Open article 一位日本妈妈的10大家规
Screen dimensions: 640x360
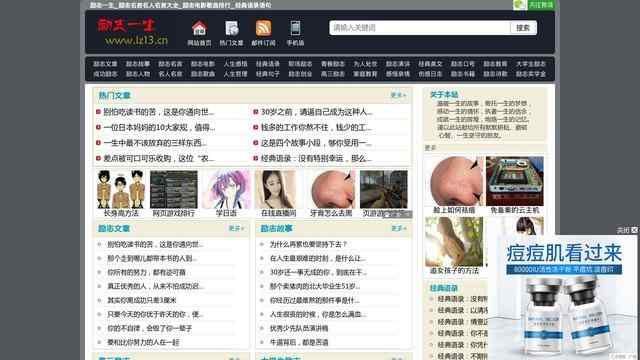(159, 127)
